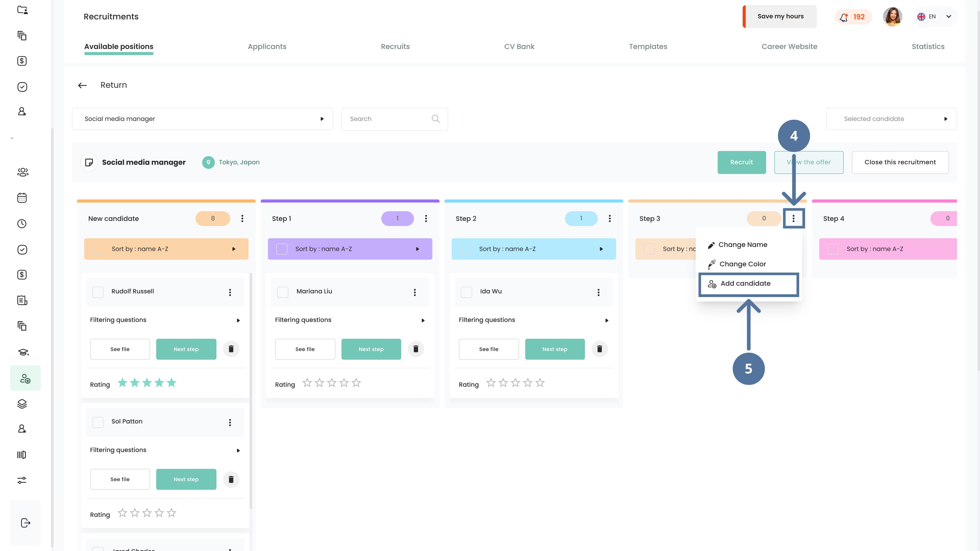Viewport: 980px width, 551px height.
Task: Open the Step 3 column options menu
Action: pyautogui.click(x=794, y=218)
